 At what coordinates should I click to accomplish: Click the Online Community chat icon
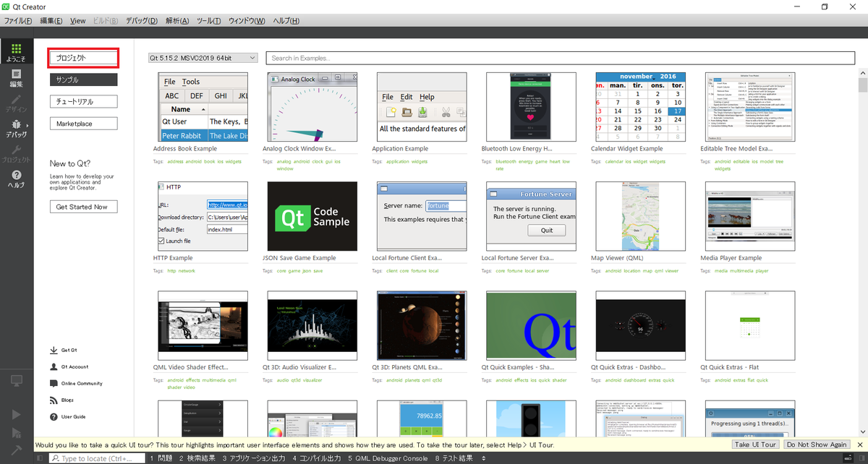click(x=54, y=383)
